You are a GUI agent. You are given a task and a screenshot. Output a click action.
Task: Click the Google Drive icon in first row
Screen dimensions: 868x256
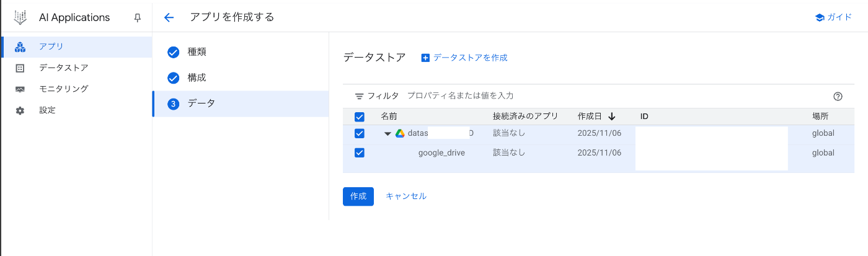coord(400,133)
